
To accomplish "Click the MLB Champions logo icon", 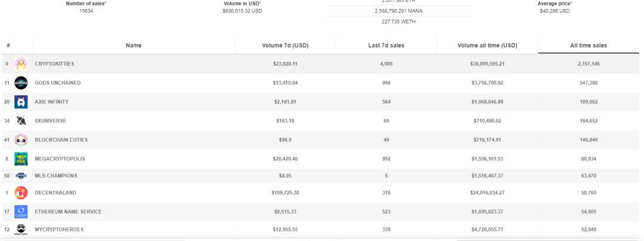I will coord(21,176).
